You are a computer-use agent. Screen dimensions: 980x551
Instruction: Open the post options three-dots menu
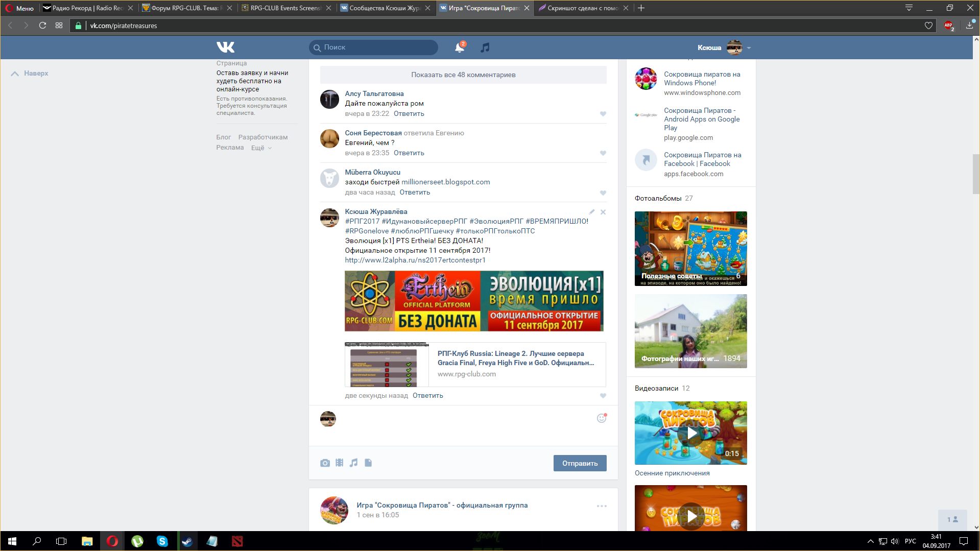(602, 506)
